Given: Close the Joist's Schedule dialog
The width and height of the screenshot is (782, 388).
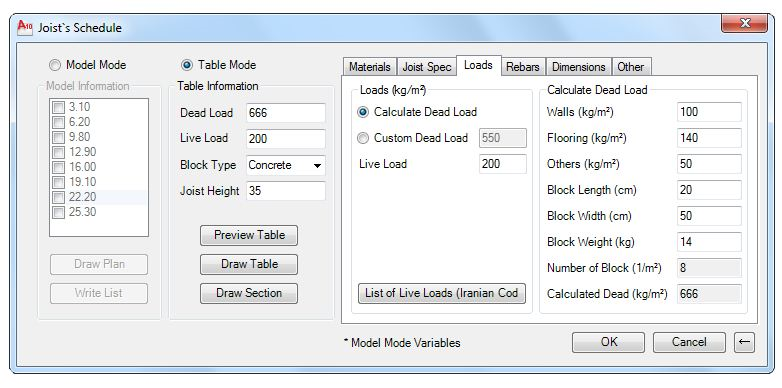Looking at the screenshot, I should tap(744, 23).
